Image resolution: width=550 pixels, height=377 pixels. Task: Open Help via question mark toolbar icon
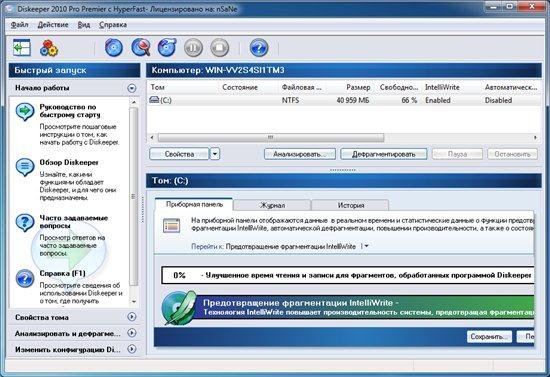[259, 48]
